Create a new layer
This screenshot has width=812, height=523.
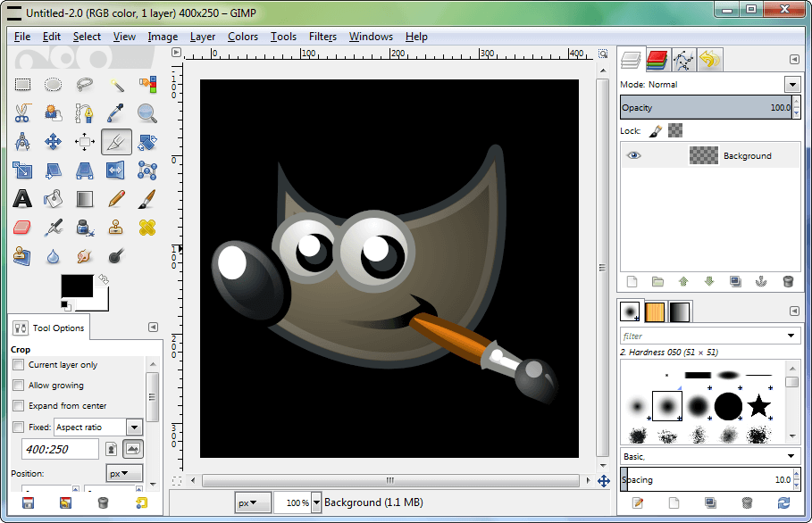tap(632, 281)
